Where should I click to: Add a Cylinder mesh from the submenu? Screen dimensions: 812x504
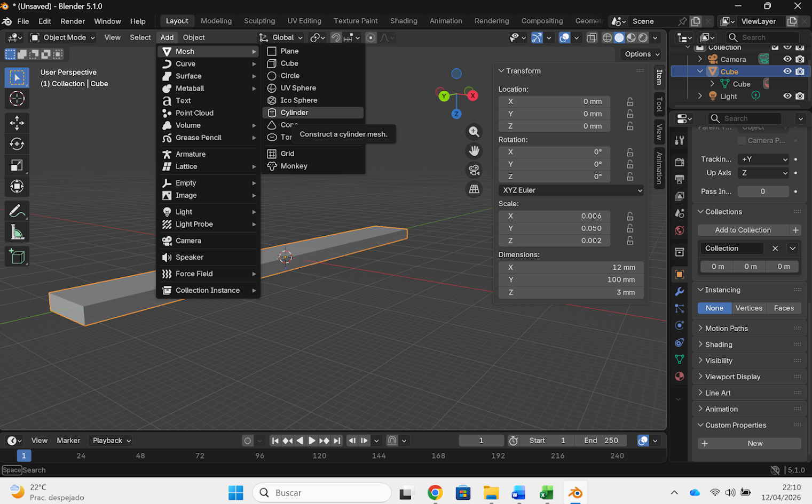click(313, 113)
